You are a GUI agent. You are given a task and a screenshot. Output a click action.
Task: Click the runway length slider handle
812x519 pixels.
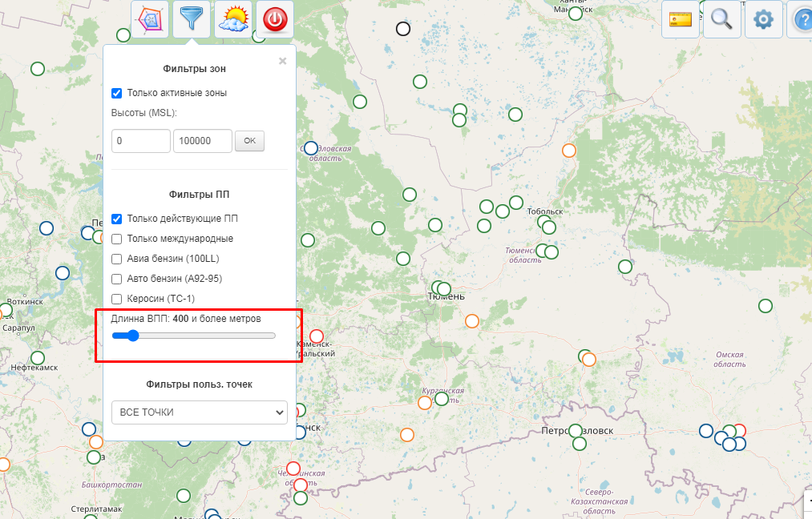coord(132,336)
